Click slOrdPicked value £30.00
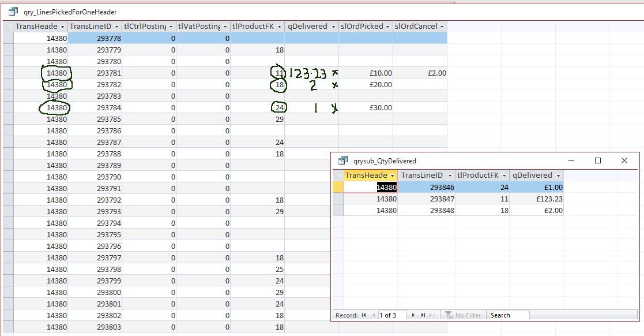 click(x=366, y=107)
